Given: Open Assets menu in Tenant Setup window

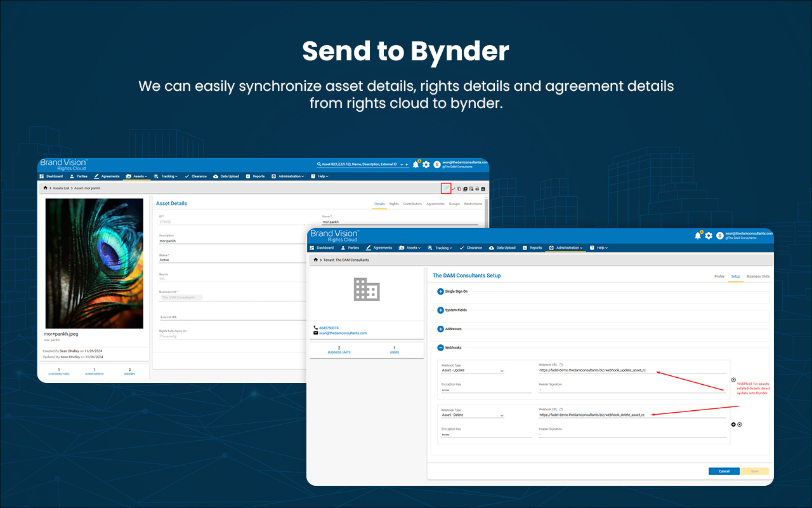Looking at the screenshot, I should 410,248.
